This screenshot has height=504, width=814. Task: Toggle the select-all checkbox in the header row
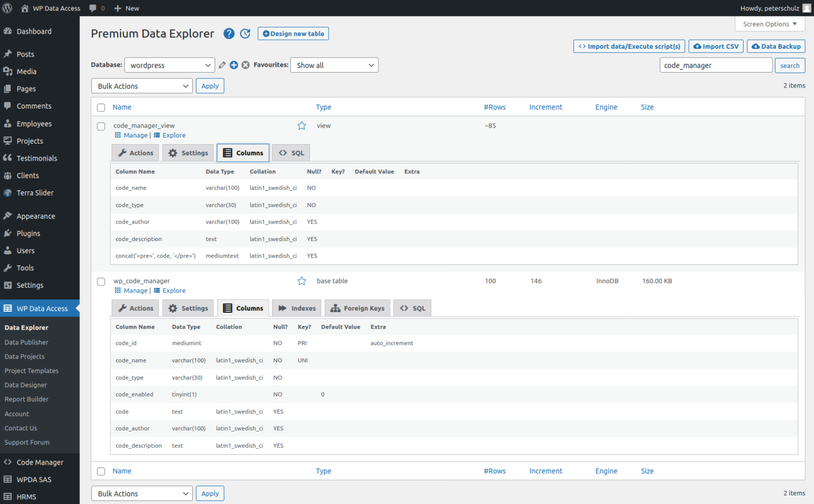[x=101, y=107]
